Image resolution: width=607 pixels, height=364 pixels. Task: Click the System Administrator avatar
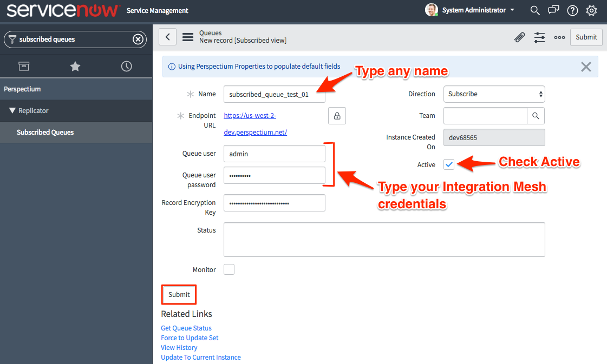pos(431,10)
